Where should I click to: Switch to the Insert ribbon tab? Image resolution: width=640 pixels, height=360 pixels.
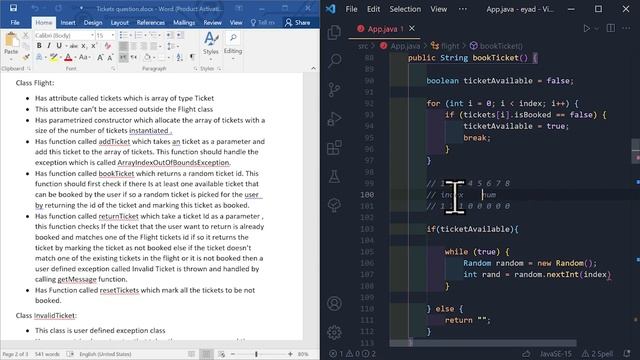(68, 22)
